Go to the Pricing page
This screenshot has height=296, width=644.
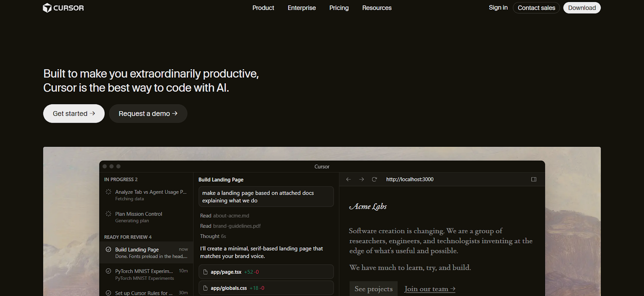(x=339, y=8)
